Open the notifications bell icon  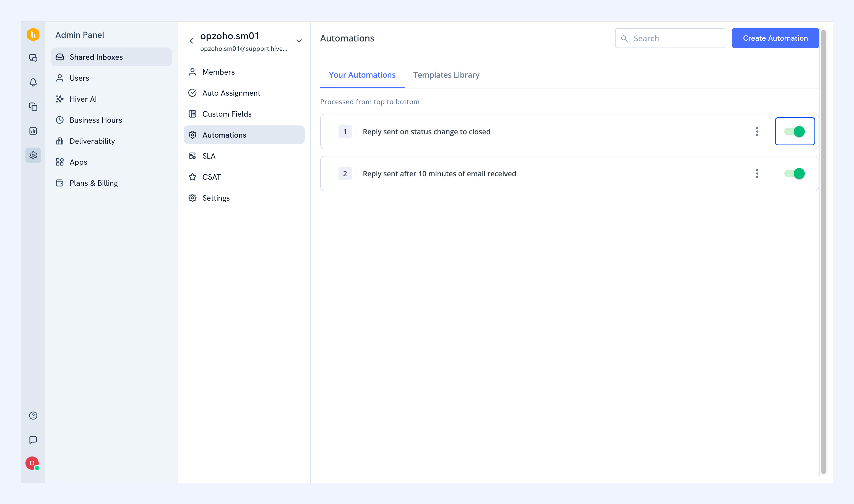tap(33, 82)
